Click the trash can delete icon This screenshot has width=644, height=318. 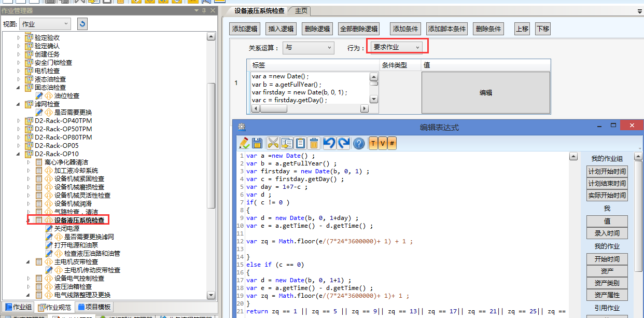point(314,144)
